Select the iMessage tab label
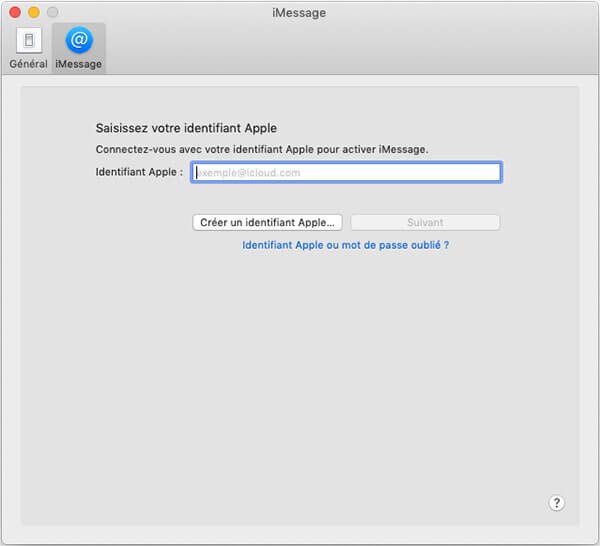The width and height of the screenshot is (600, 546). (79, 64)
